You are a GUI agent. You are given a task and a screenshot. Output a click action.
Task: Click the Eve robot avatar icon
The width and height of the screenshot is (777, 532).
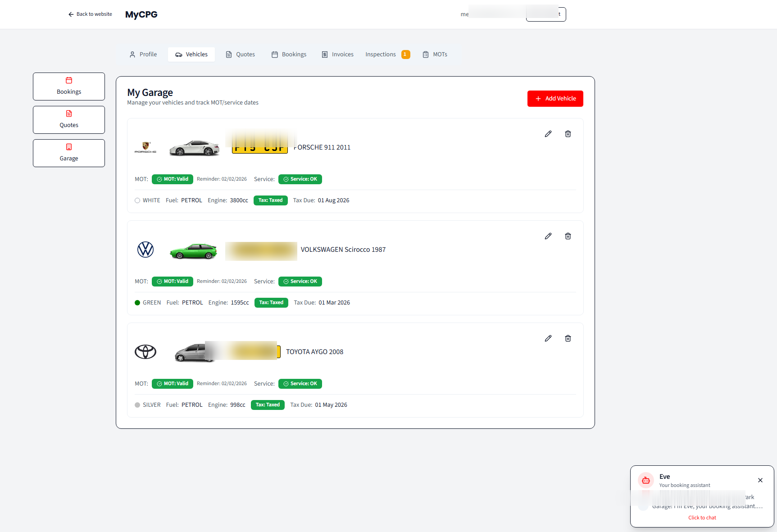(x=645, y=480)
